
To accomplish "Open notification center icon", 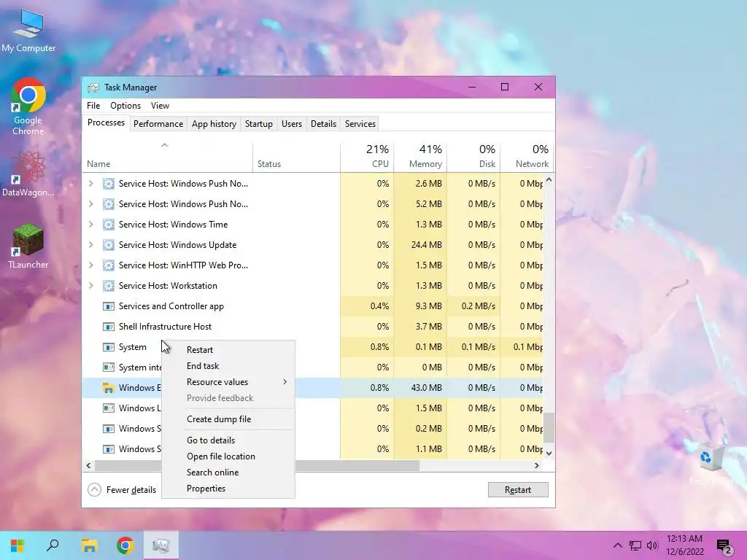I will pyautogui.click(x=724, y=547).
